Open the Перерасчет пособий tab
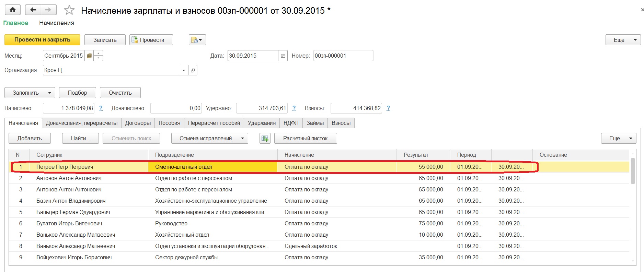Viewport: 644px width, 272px height. click(214, 123)
